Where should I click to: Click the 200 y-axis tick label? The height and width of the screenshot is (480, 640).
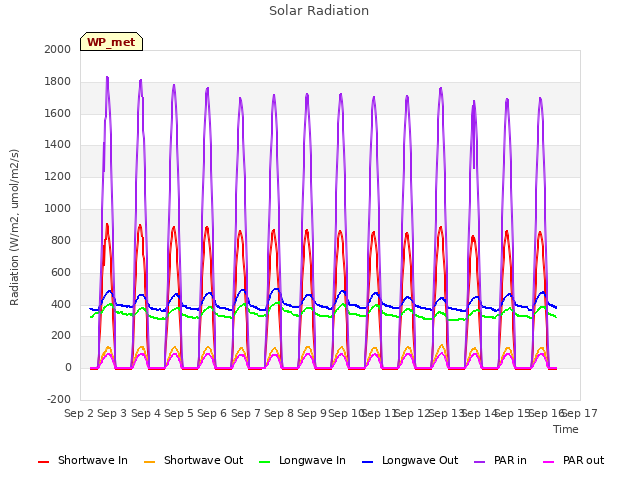coord(61,336)
